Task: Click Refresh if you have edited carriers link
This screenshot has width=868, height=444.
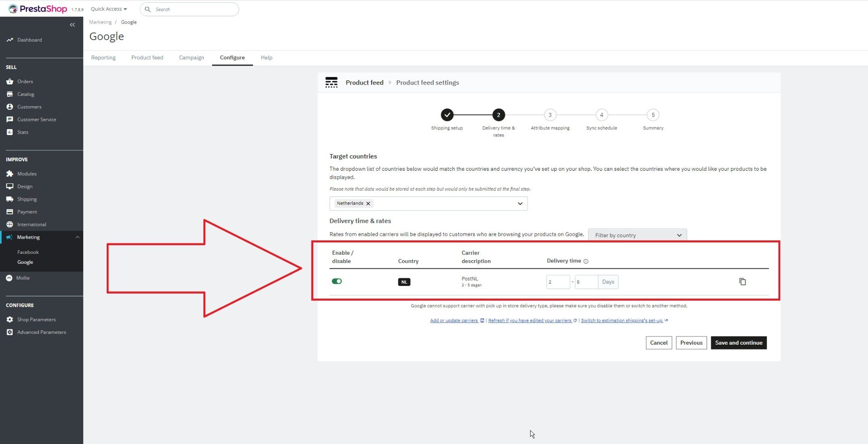Action: point(532,320)
